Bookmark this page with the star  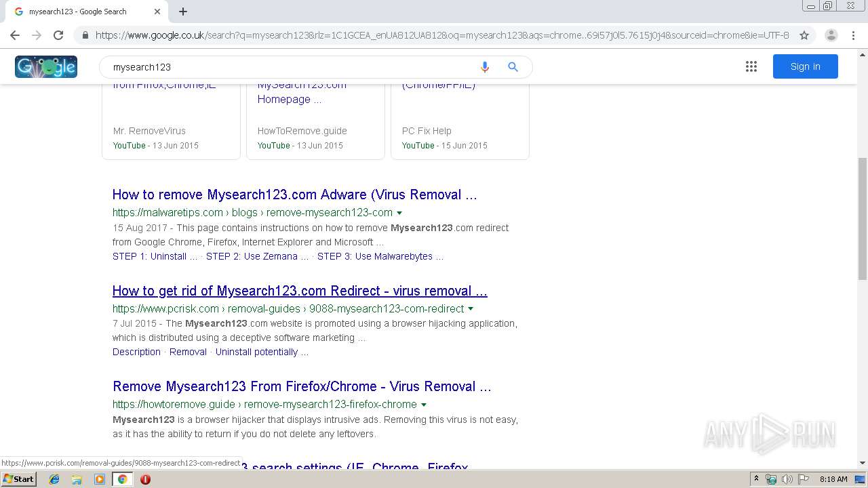point(804,35)
